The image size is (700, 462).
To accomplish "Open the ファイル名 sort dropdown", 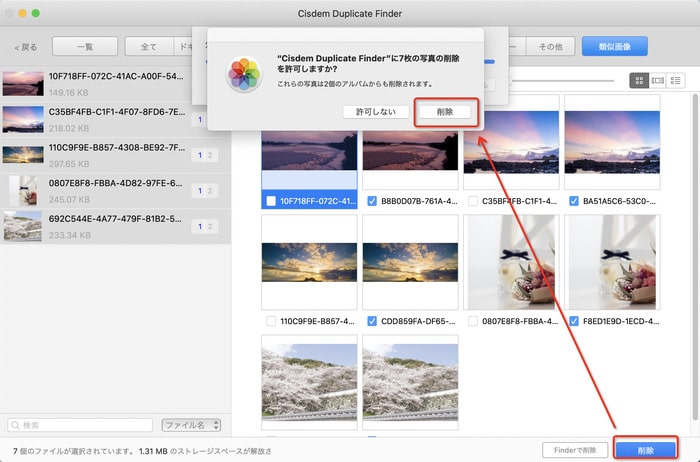I will [x=191, y=425].
